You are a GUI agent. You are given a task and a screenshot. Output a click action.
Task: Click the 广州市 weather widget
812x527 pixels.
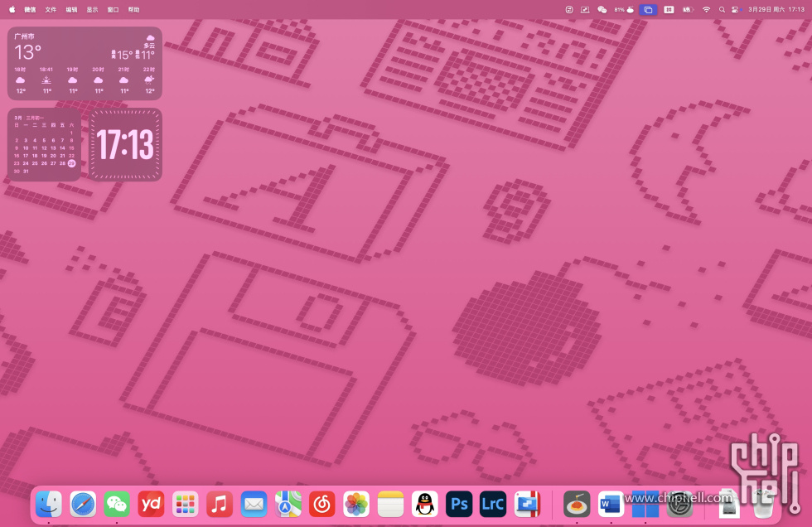coord(85,63)
